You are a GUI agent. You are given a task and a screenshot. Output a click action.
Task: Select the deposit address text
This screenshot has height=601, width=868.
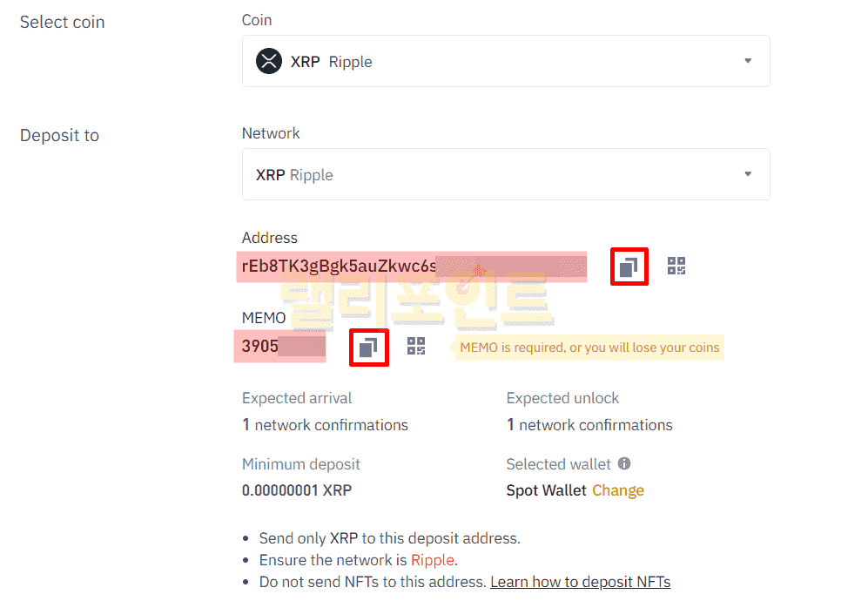point(340,267)
